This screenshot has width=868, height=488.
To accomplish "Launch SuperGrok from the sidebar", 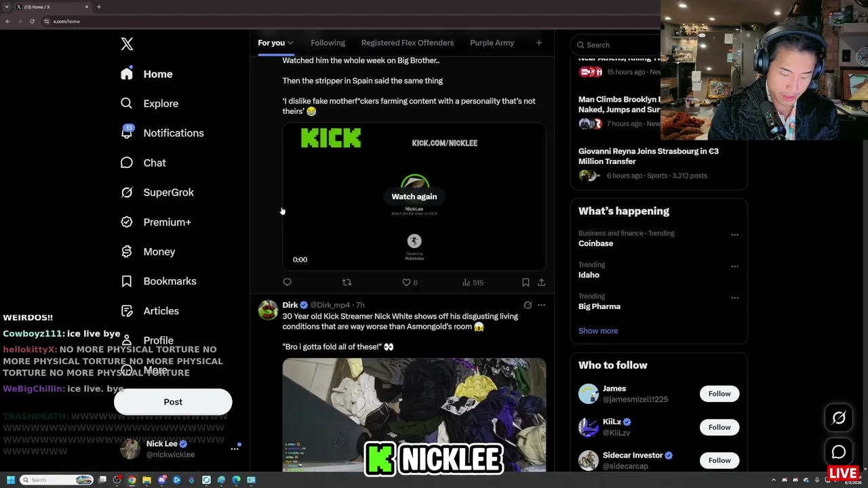I will click(x=157, y=192).
